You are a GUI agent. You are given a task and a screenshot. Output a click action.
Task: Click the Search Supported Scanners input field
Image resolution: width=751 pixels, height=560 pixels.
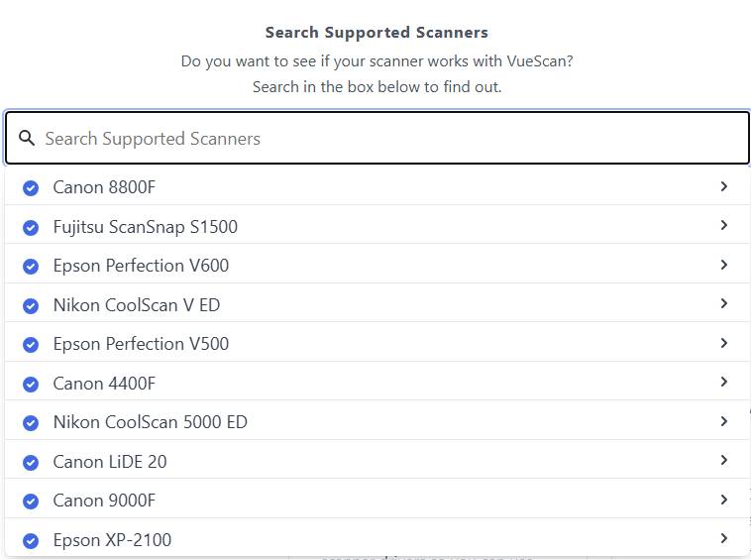pyautogui.click(x=386, y=139)
